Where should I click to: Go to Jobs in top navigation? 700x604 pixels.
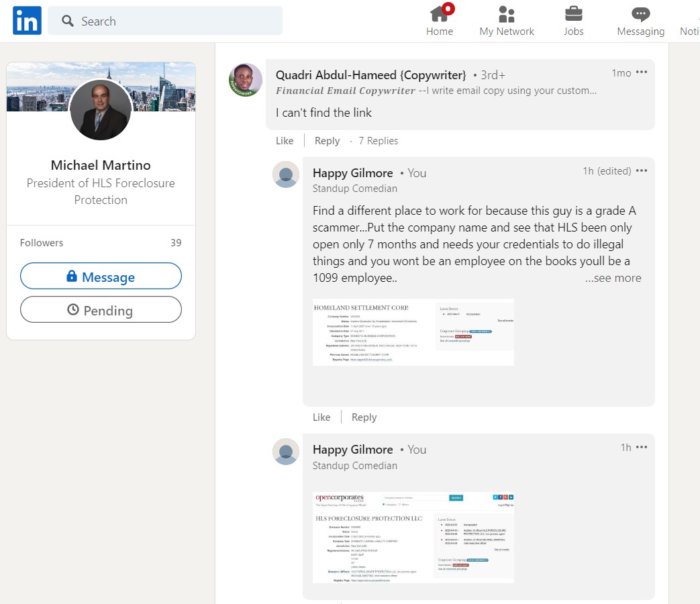[x=574, y=19]
